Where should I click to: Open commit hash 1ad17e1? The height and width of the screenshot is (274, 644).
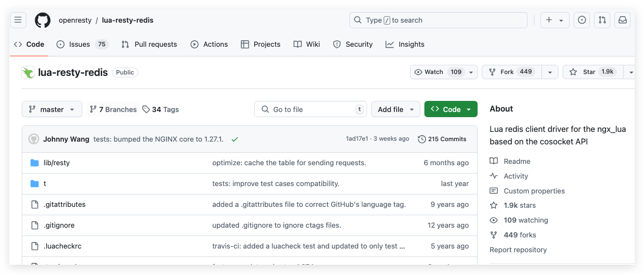coord(357,139)
